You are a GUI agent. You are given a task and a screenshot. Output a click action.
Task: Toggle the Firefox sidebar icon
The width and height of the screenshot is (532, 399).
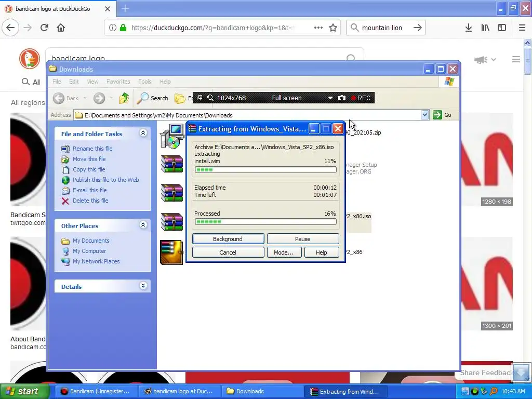click(x=502, y=28)
